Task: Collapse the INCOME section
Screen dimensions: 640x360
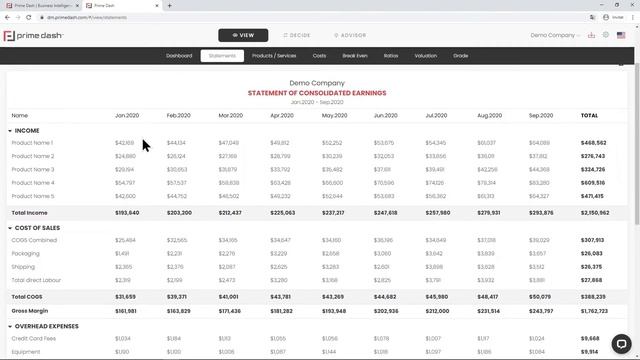Action: 10,131
